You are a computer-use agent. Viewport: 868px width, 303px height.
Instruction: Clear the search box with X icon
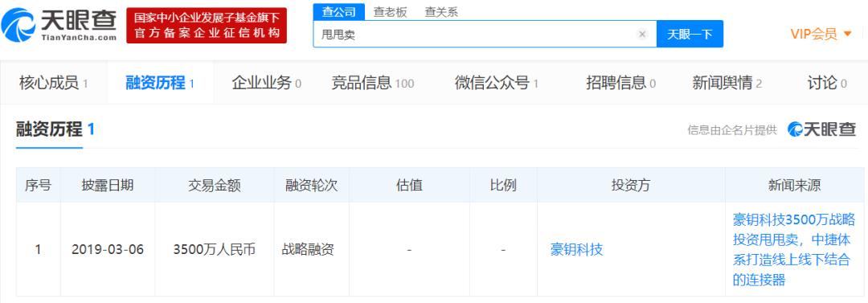(x=642, y=35)
